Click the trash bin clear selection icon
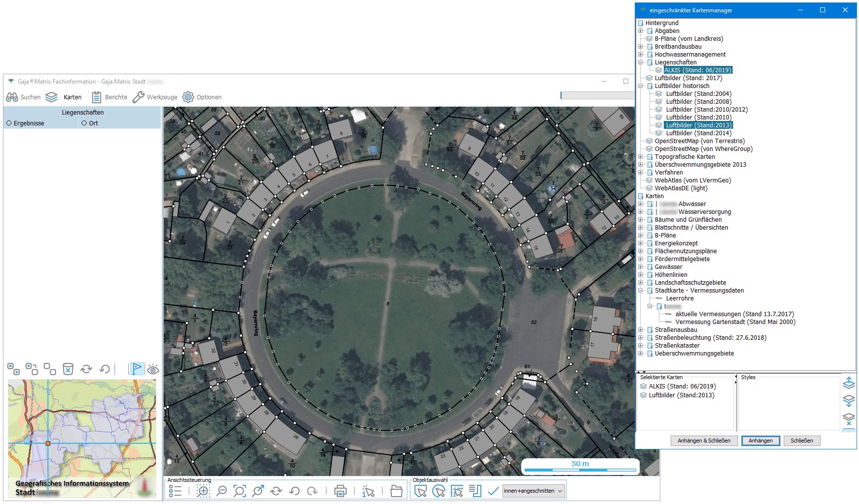Image resolution: width=859 pixels, height=504 pixels. pyautogui.click(x=68, y=369)
